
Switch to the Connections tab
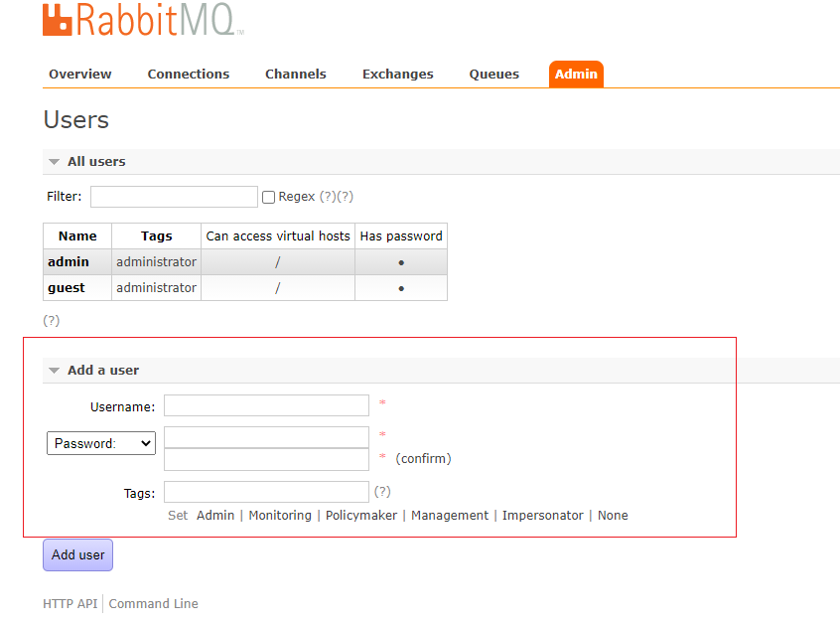tap(189, 74)
